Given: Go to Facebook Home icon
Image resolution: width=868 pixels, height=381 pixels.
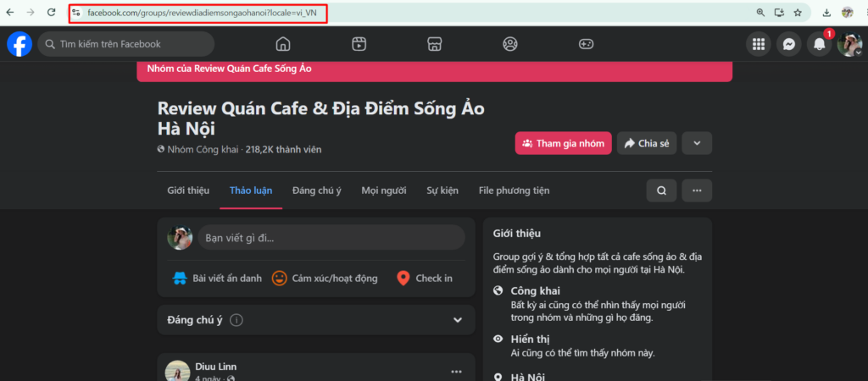Looking at the screenshot, I should (283, 44).
